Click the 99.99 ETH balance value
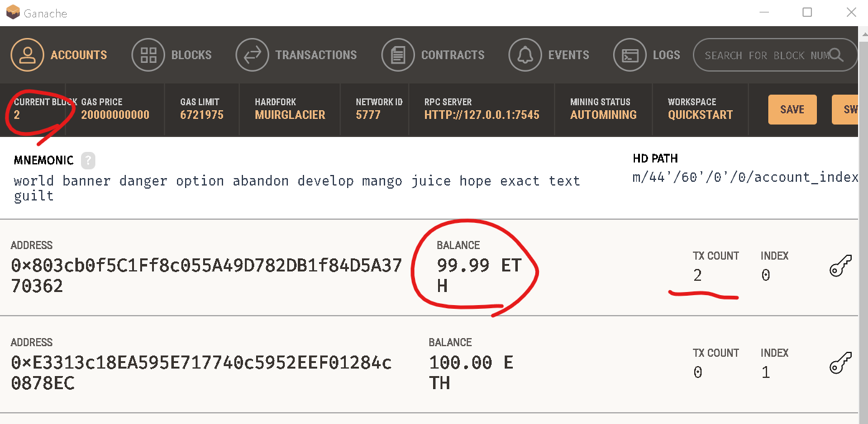The width and height of the screenshot is (868, 424). pyautogui.click(x=479, y=276)
